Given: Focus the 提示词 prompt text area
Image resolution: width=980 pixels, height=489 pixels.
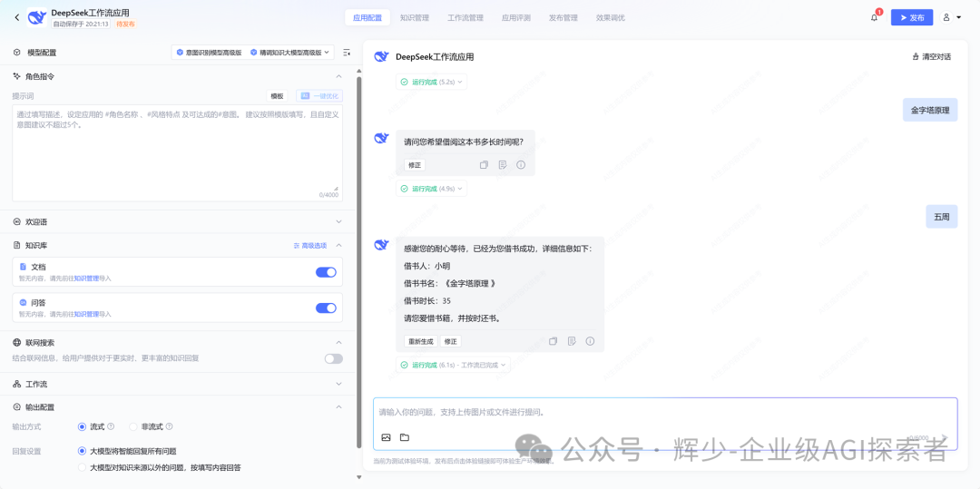Looking at the screenshot, I should pos(178,153).
